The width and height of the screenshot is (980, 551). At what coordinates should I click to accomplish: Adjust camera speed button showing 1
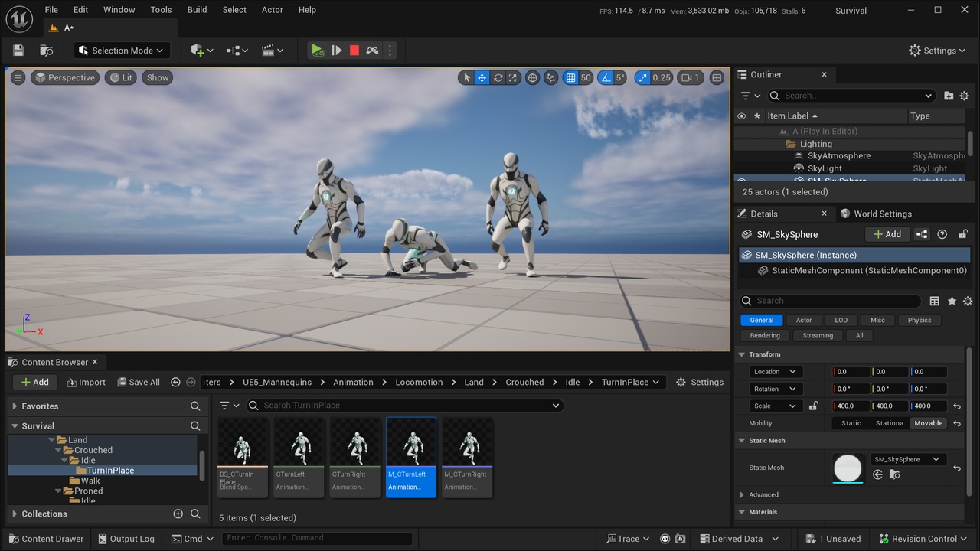tap(691, 77)
